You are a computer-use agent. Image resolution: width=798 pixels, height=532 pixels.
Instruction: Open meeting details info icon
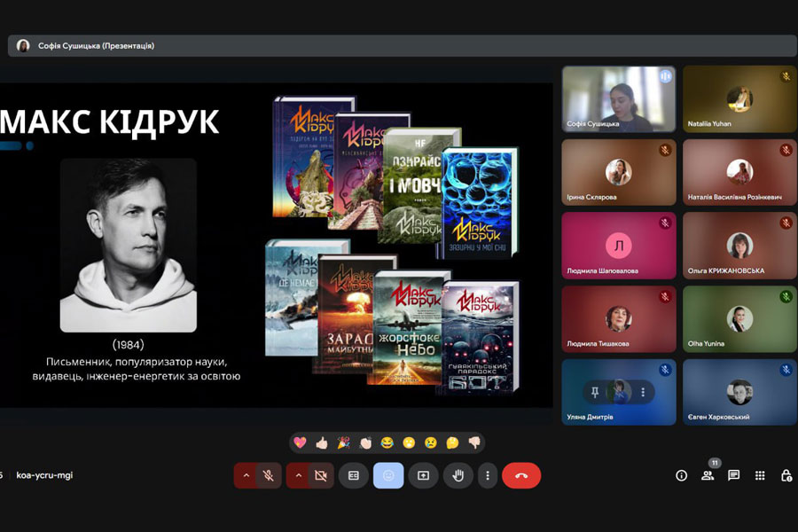681,475
